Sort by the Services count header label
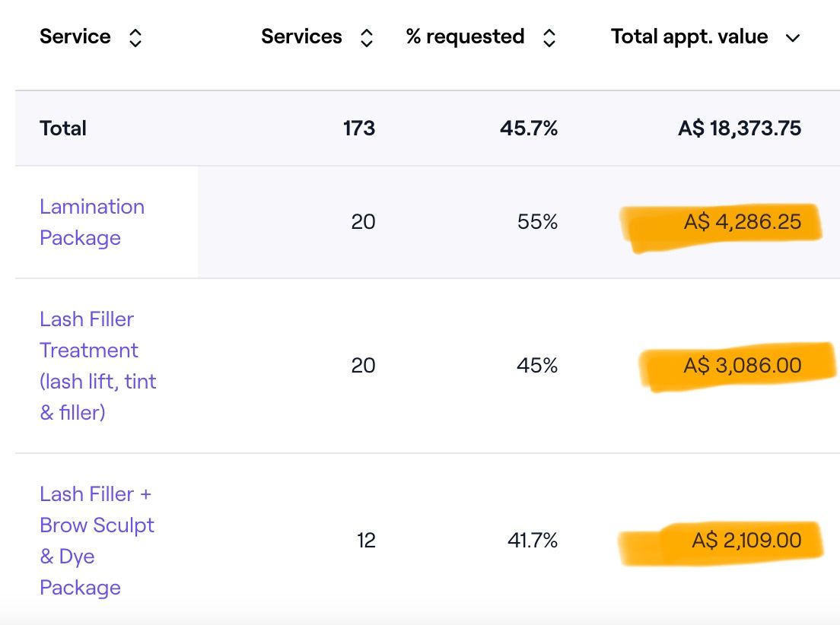840x625 pixels. point(301,36)
